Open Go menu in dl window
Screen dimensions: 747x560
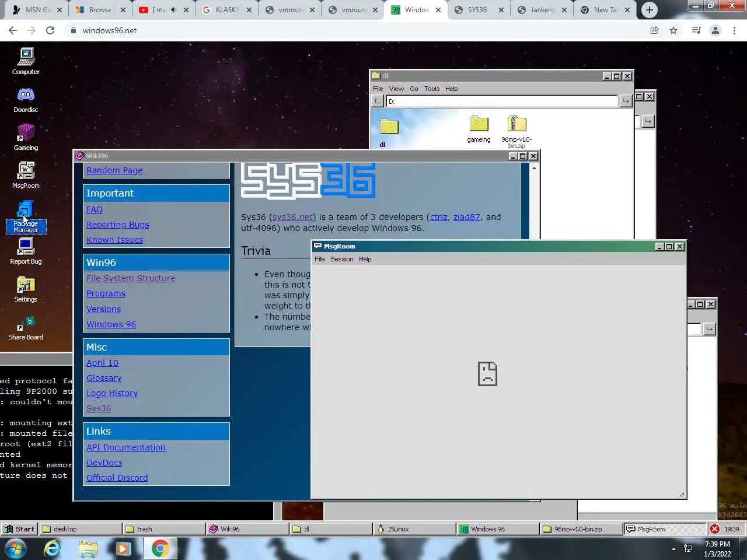tap(414, 89)
